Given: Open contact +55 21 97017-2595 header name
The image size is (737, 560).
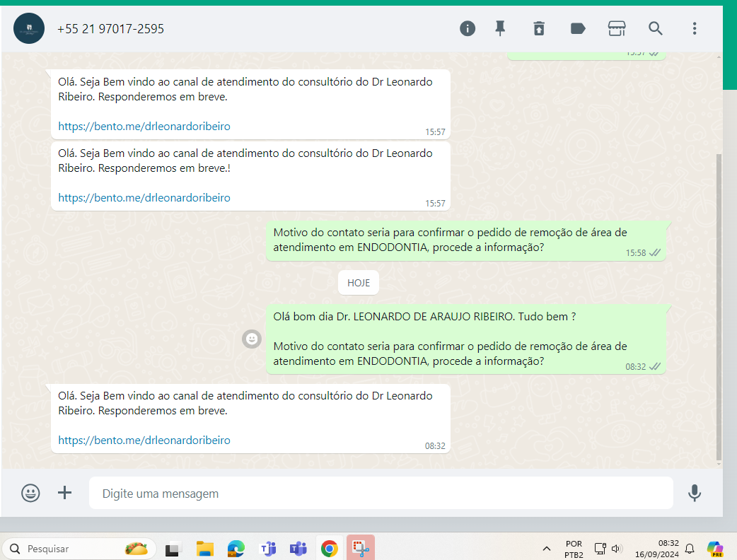Looking at the screenshot, I should pyautogui.click(x=111, y=29).
